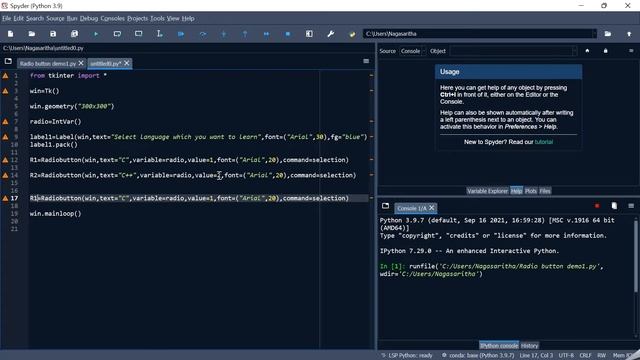Click the warning marker on line 17
640x360 pixels.
(5, 198)
